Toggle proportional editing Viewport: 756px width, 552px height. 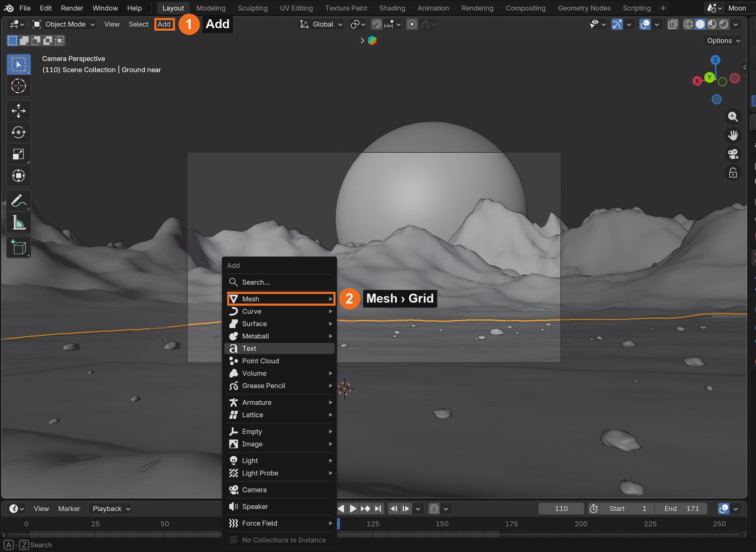412,24
